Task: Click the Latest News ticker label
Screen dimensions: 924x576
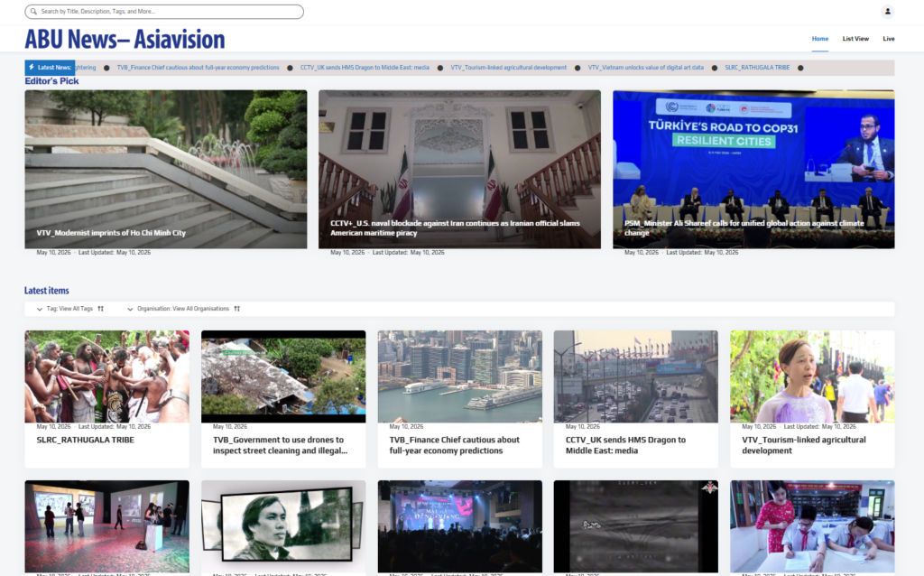Action: point(51,67)
